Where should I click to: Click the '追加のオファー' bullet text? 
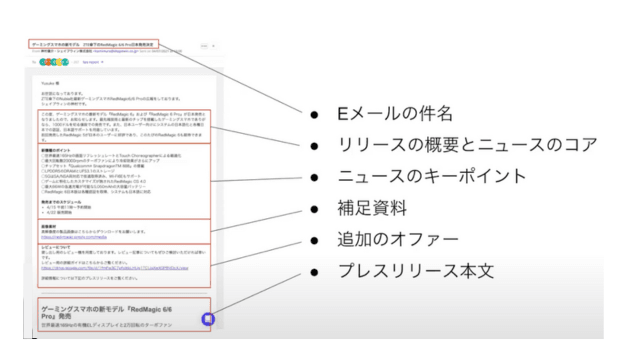coord(398,239)
